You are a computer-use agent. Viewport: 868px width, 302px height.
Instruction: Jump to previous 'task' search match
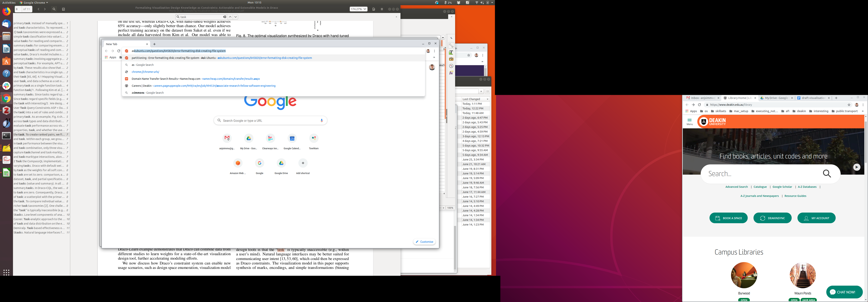tap(230, 17)
